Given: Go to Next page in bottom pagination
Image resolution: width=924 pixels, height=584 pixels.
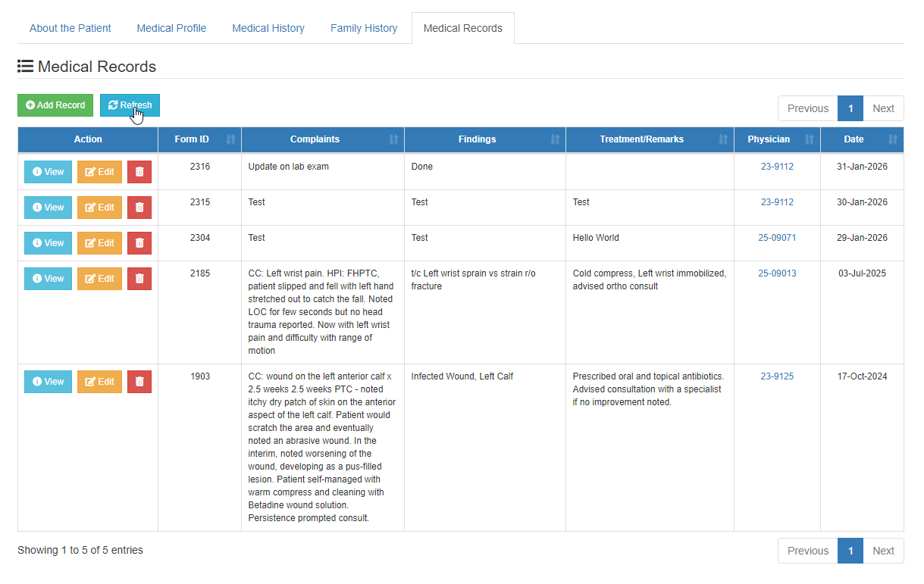Looking at the screenshot, I should [883, 551].
